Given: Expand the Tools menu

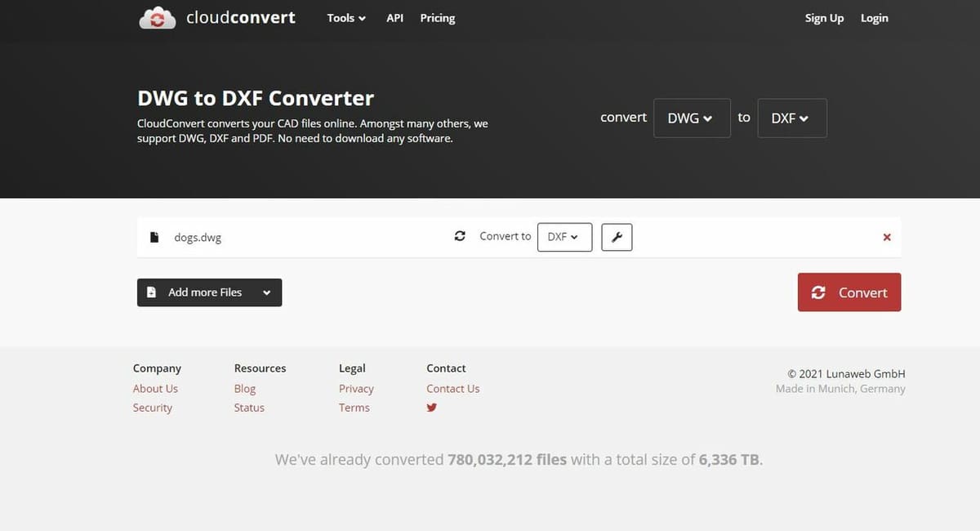Looking at the screenshot, I should [x=346, y=18].
